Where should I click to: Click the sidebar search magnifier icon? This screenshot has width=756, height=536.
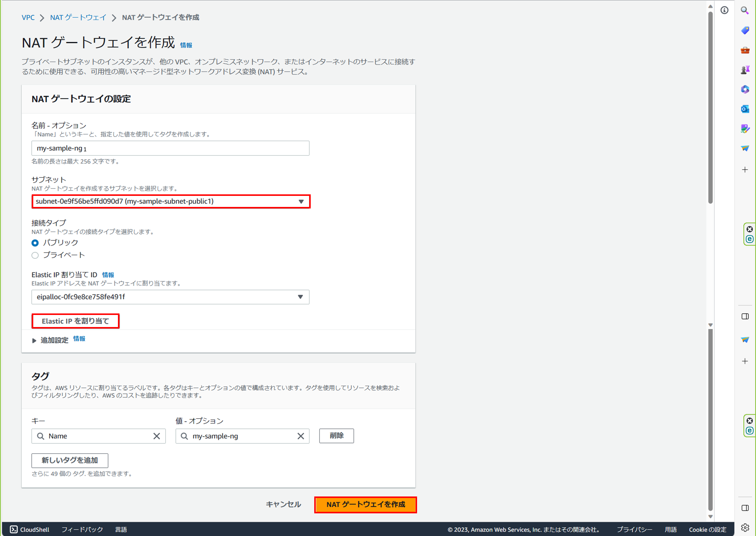coord(745,10)
